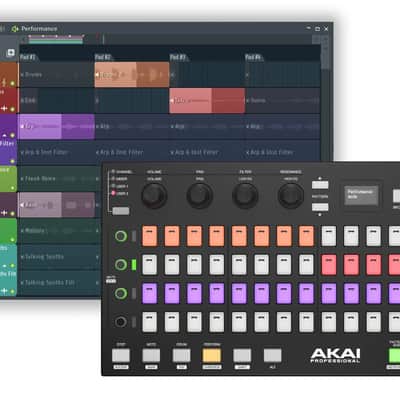Click the highlighted purple Arp clip under Pad #1
This screenshot has height=400, width=400.
click(x=57, y=127)
